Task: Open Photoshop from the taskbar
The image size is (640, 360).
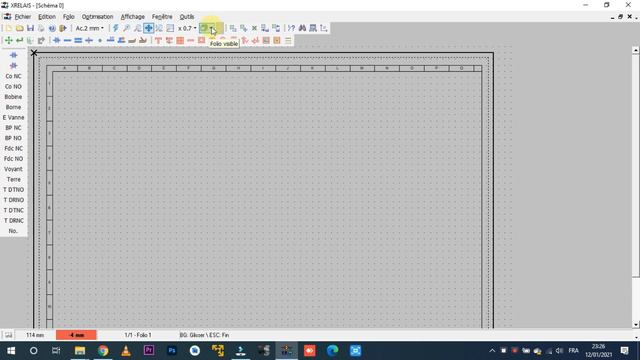Action: click(172, 351)
